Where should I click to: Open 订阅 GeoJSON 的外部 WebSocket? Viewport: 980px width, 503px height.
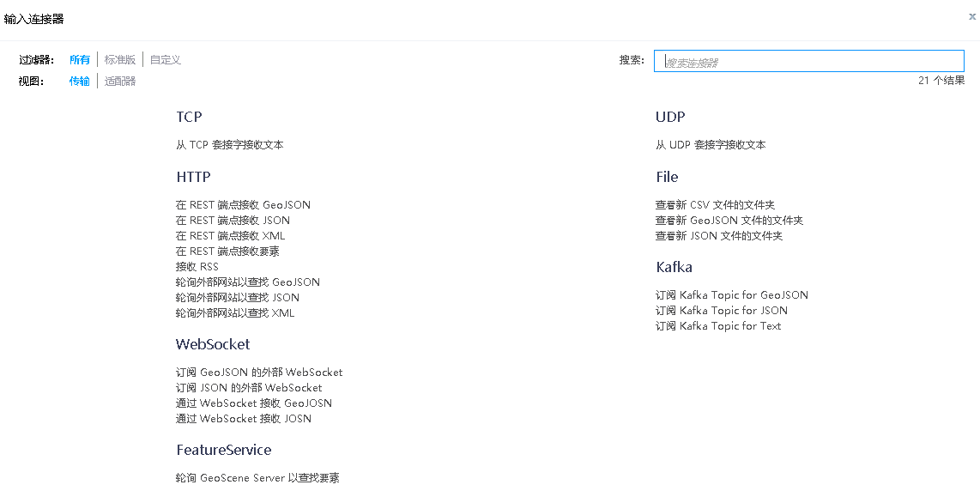(259, 373)
